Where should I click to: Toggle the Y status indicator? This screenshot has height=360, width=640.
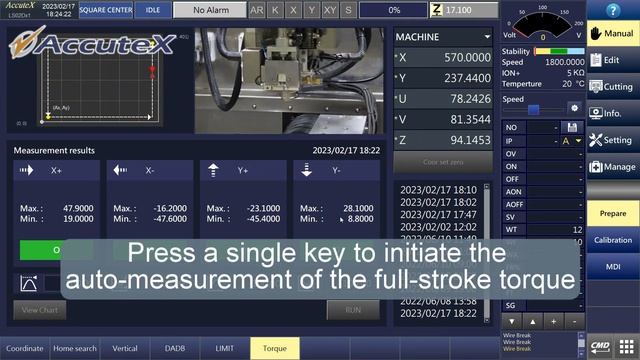311,10
